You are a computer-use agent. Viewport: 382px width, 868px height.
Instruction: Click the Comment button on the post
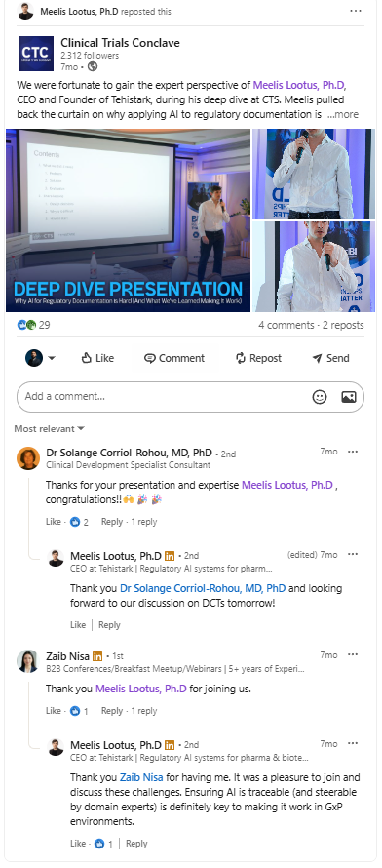174,358
